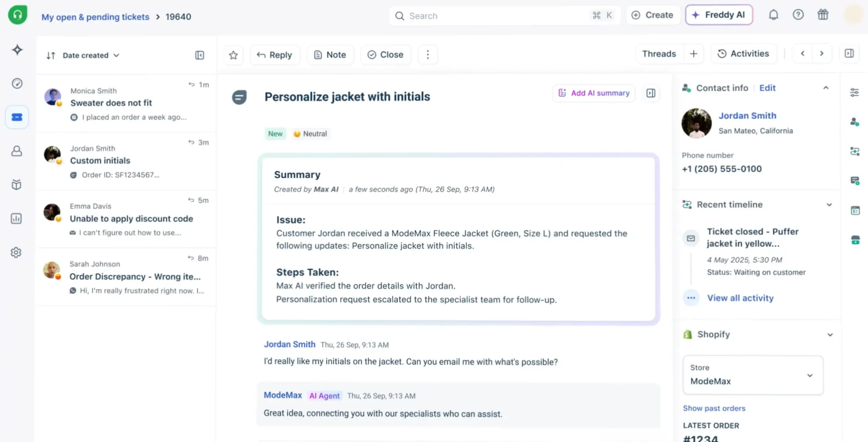Click inside the Search field

(465, 16)
